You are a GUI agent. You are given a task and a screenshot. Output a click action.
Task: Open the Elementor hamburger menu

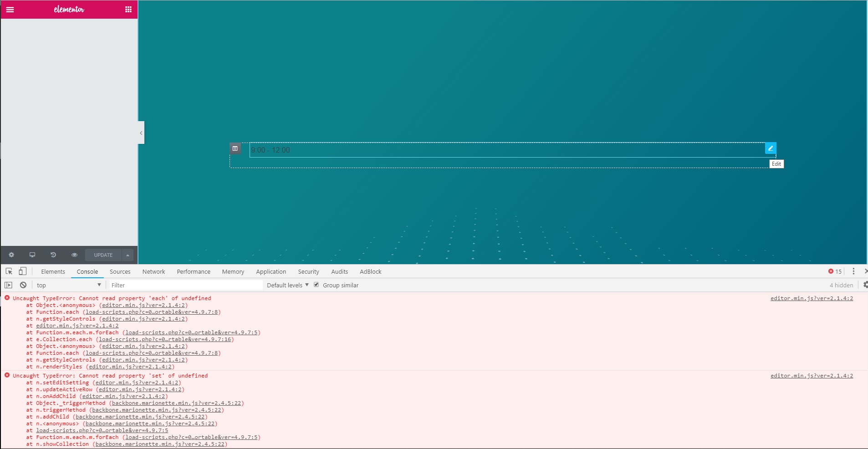point(10,10)
